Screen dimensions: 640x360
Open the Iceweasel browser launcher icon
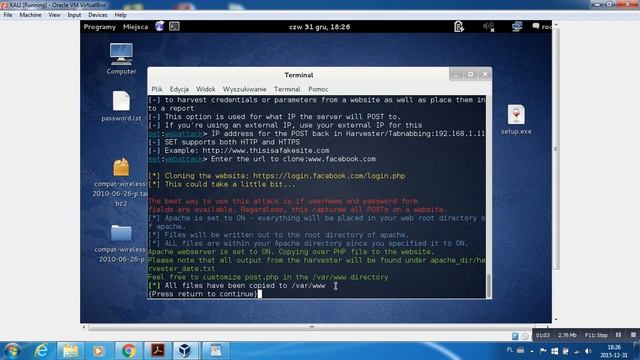(160, 27)
